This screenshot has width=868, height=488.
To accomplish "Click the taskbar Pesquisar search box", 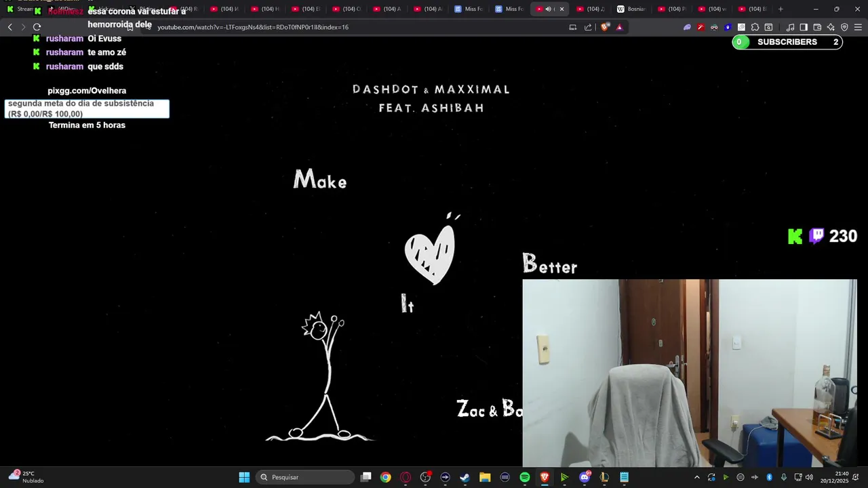I will click(305, 477).
